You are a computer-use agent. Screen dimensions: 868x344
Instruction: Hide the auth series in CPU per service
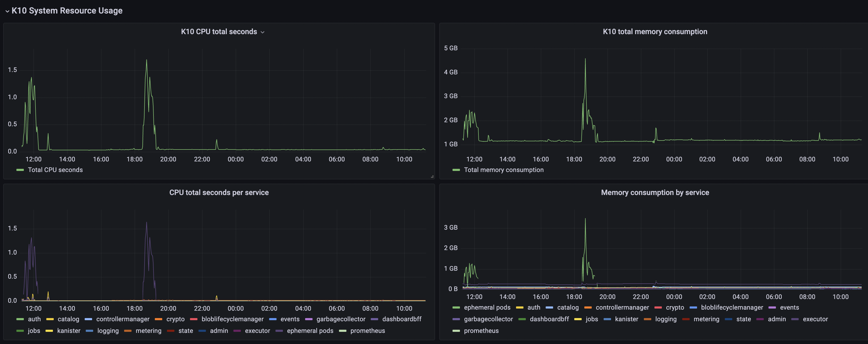point(35,319)
